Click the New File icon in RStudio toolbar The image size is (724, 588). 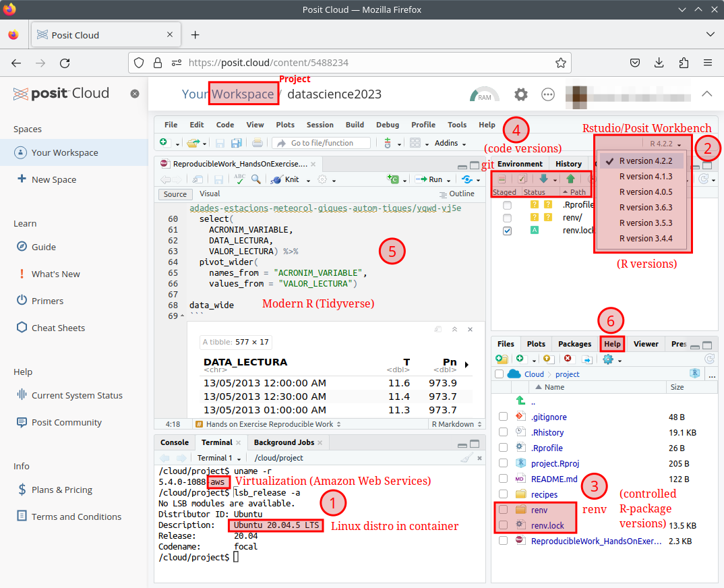click(163, 143)
